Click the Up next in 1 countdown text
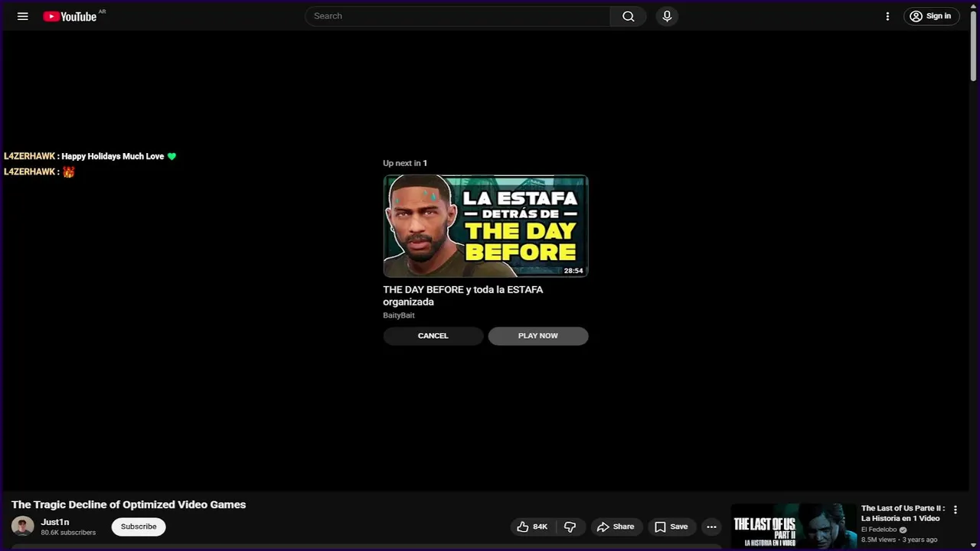Image resolution: width=980 pixels, height=551 pixels. (x=405, y=163)
